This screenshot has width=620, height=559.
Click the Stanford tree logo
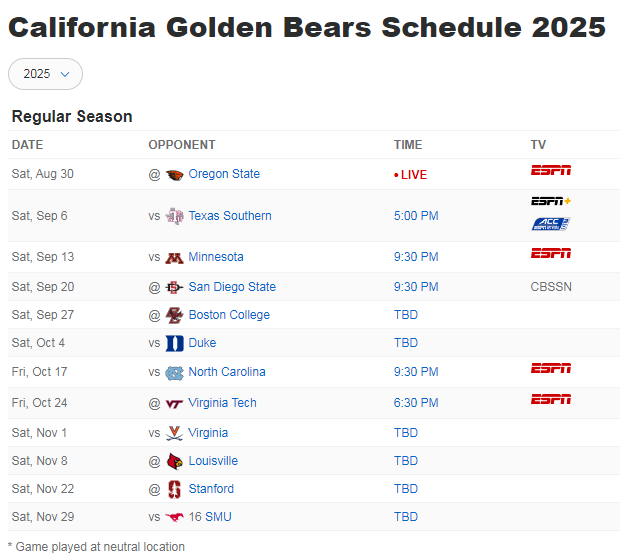(174, 489)
